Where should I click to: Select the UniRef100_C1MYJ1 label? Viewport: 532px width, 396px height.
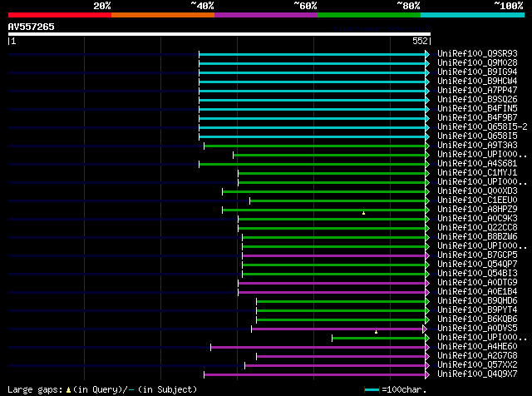[x=477, y=173]
